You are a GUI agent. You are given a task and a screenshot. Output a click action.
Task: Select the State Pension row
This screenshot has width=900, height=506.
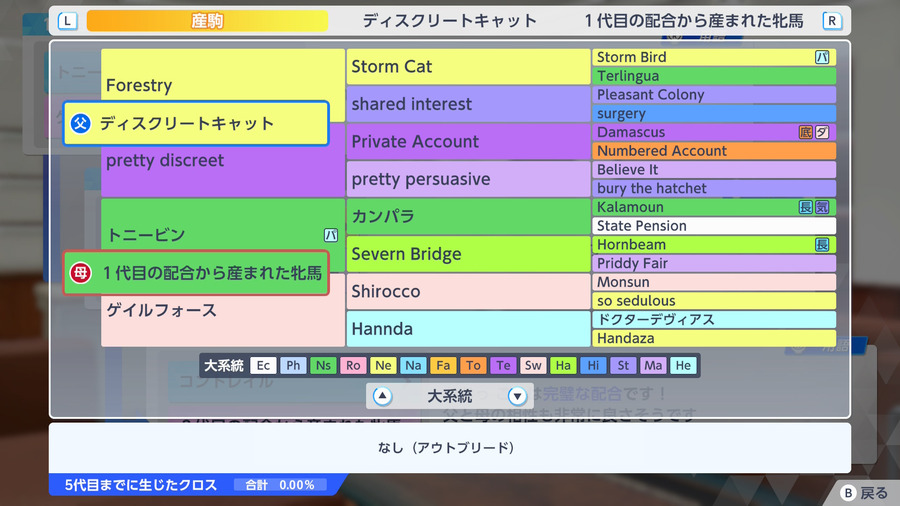714,226
